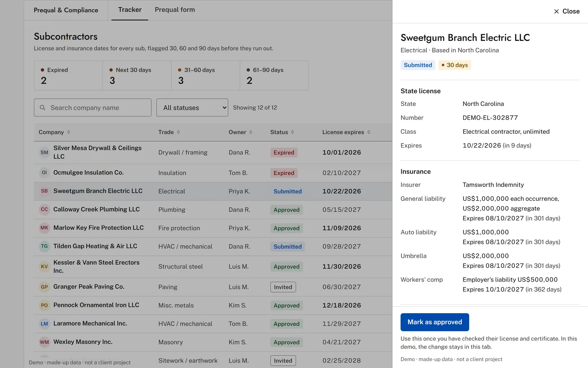Click the Expired badge for Ocmulgee Insulation
The image size is (588, 368).
(284, 173)
